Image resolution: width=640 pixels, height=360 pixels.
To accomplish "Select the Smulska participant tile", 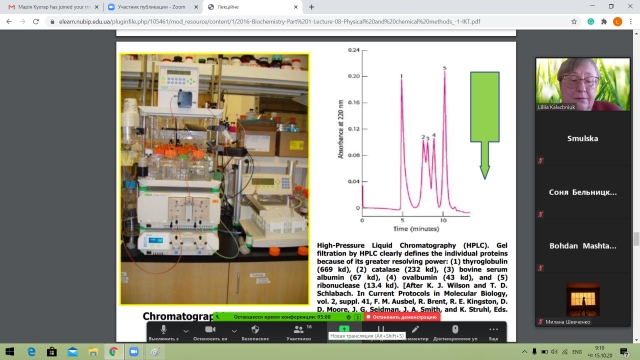I will pyautogui.click(x=583, y=138).
